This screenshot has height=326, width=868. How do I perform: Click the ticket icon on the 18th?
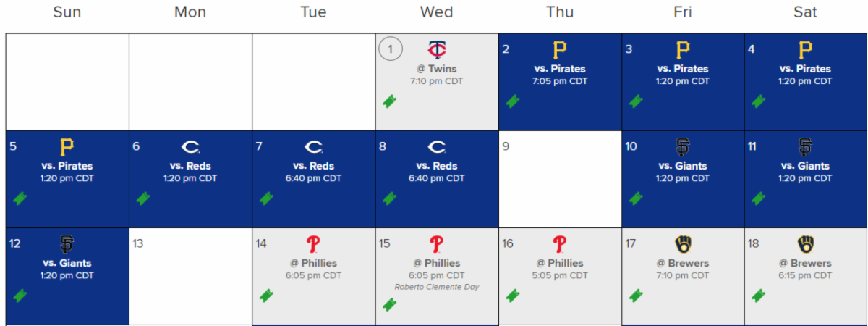click(x=759, y=296)
